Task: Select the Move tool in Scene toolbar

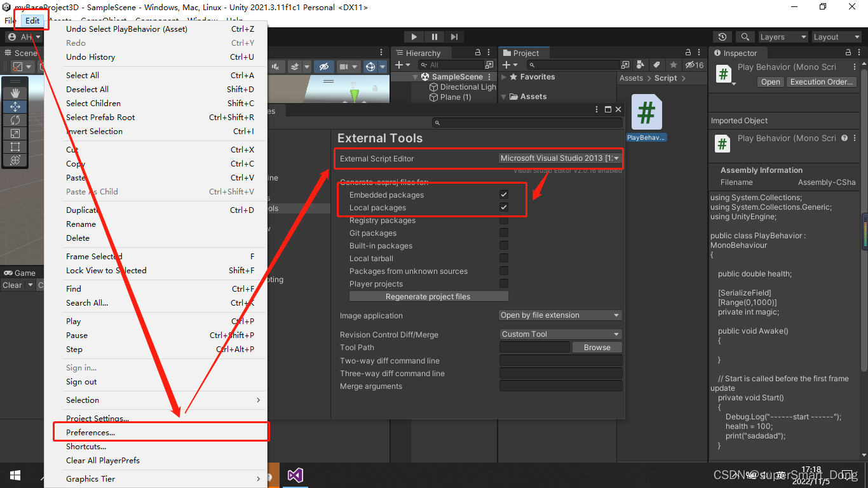Action: point(15,107)
